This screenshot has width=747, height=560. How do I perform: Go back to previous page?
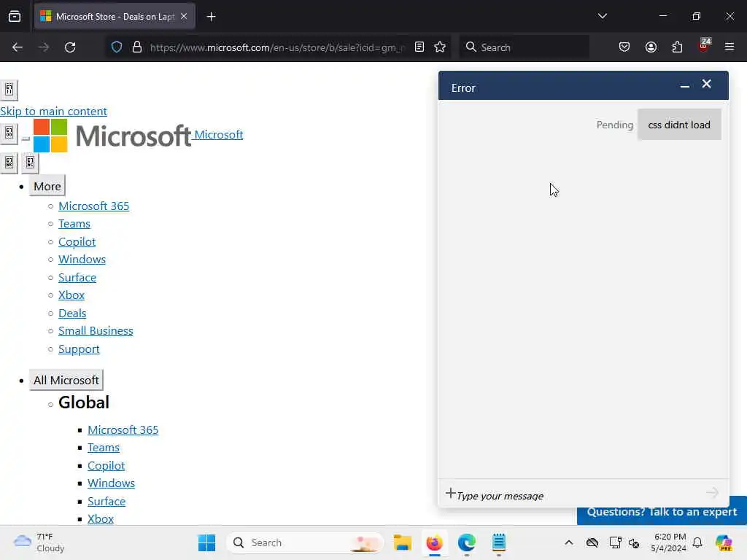pyautogui.click(x=18, y=47)
